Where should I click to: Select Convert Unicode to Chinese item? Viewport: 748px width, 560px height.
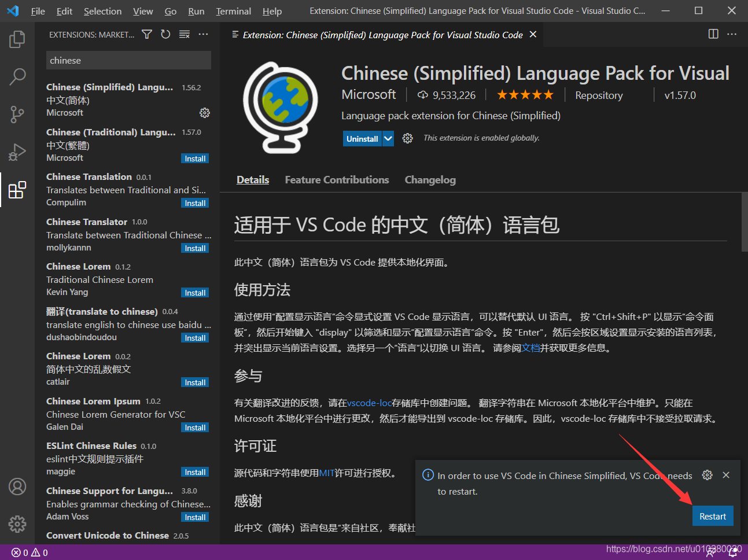(x=128, y=536)
